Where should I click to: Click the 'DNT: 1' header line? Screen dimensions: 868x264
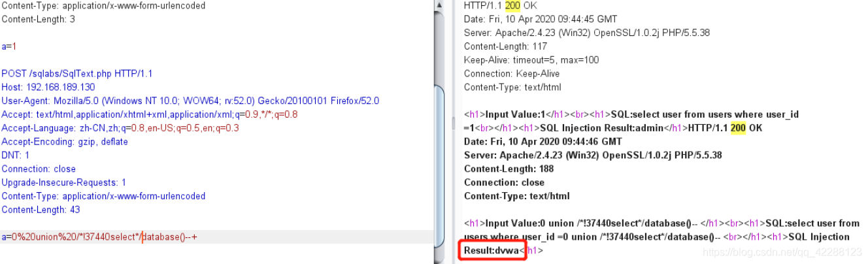click(16, 156)
